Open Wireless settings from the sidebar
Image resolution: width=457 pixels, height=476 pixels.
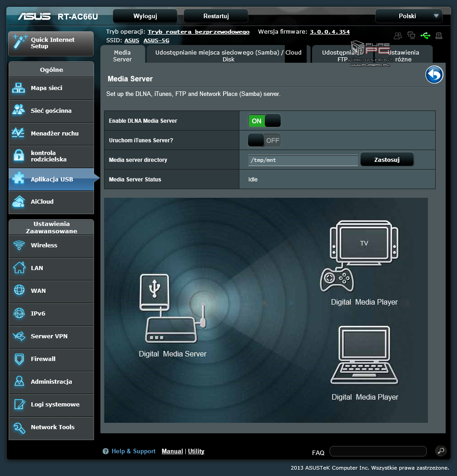click(51, 246)
